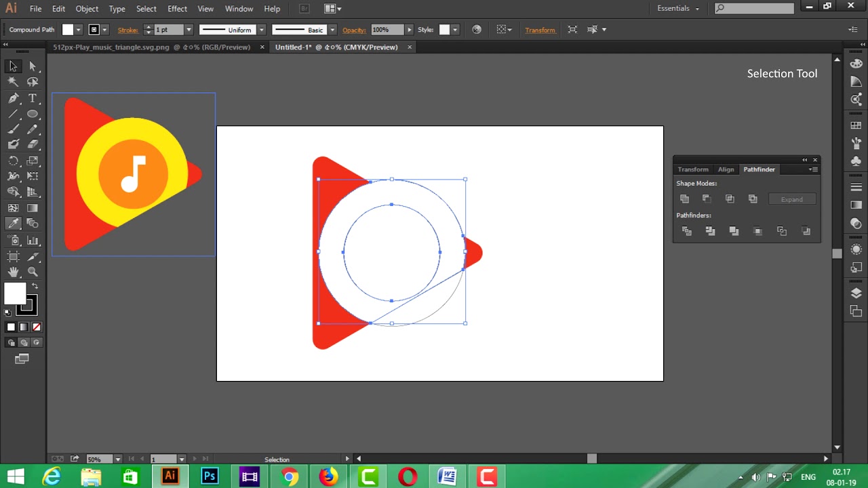Select the Line Segment tool
Screen dimensions: 868x488
point(13,114)
